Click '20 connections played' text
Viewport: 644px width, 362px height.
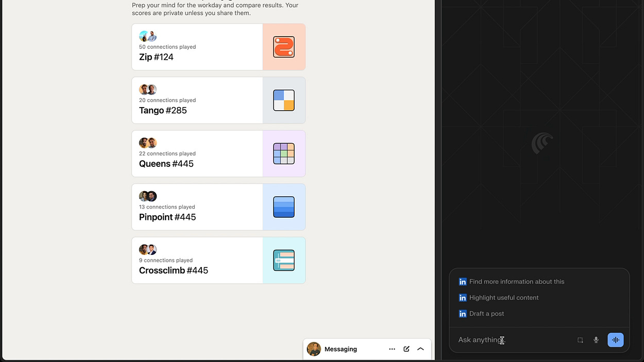tap(167, 100)
